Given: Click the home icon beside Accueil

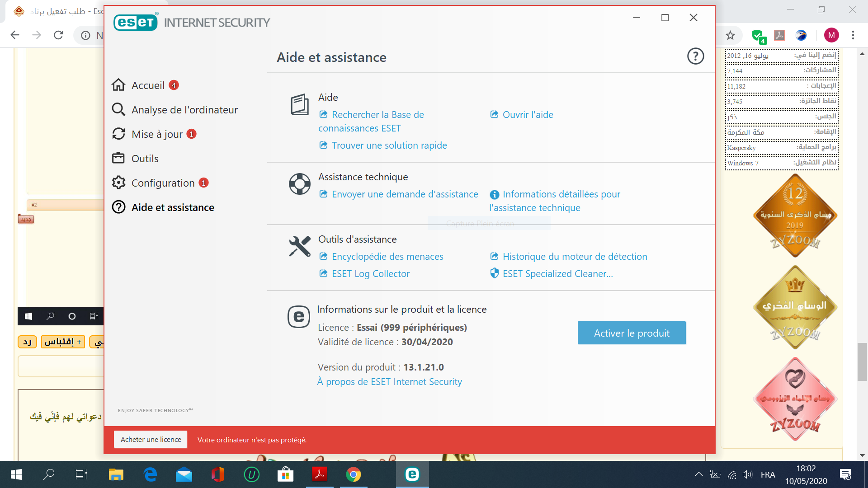Looking at the screenshot, I should tap(118, 85).
